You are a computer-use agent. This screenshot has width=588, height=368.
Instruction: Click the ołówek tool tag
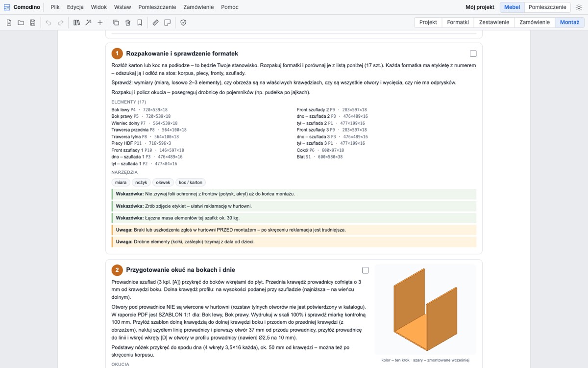pyautogui.click(x=163, y=183)
